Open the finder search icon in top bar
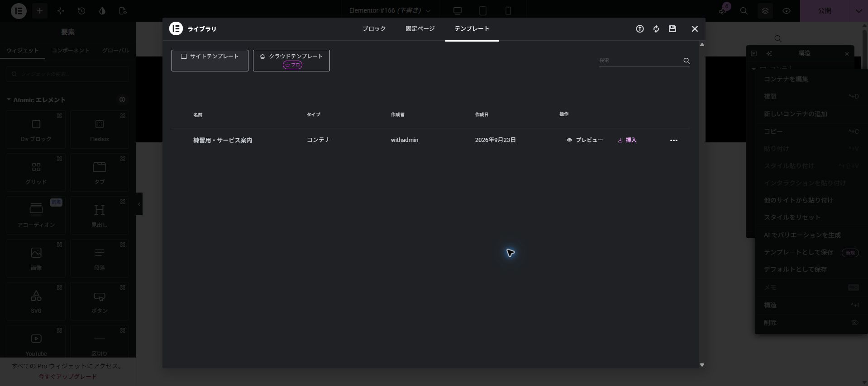 744,11
